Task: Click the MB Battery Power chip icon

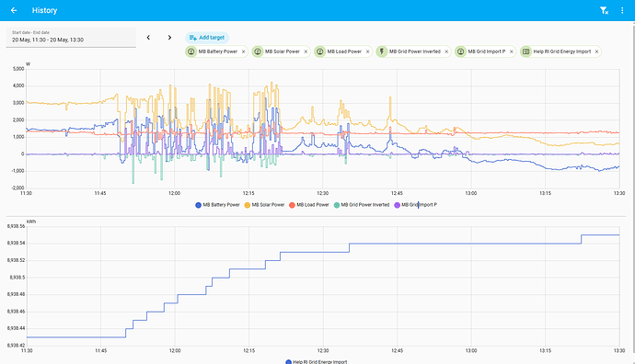Action: coord(190,51)
